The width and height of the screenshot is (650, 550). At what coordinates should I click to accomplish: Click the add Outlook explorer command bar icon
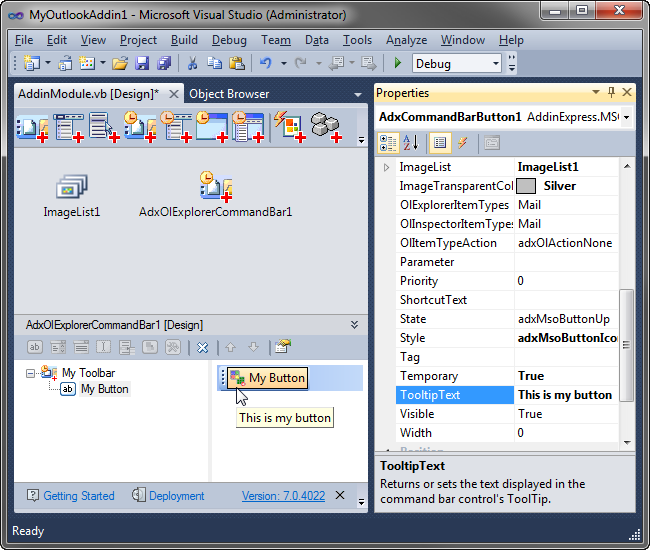(140, 127)
